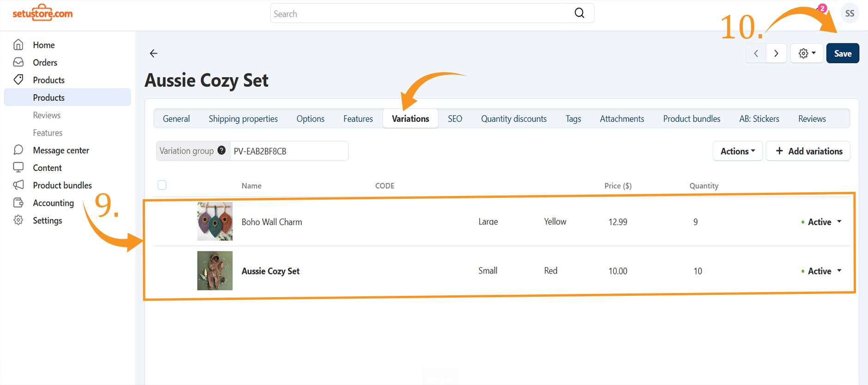Click the Home house icon
The image size is (868, 385).
click(18, 45)
